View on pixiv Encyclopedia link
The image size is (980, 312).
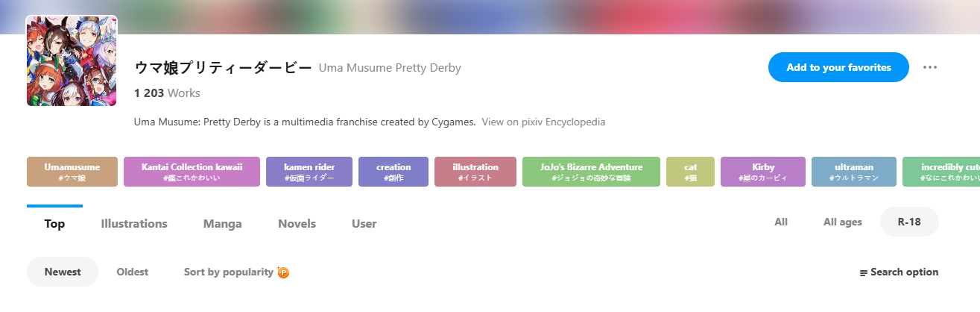click(x=543, y=122)
